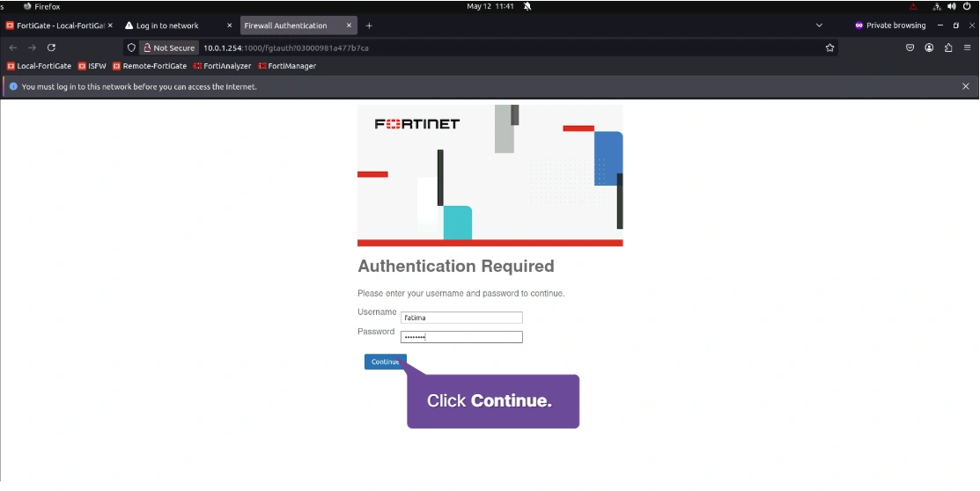Open the extensions puzzle icon
Viewport: 980px width, 491px height.
948,48
